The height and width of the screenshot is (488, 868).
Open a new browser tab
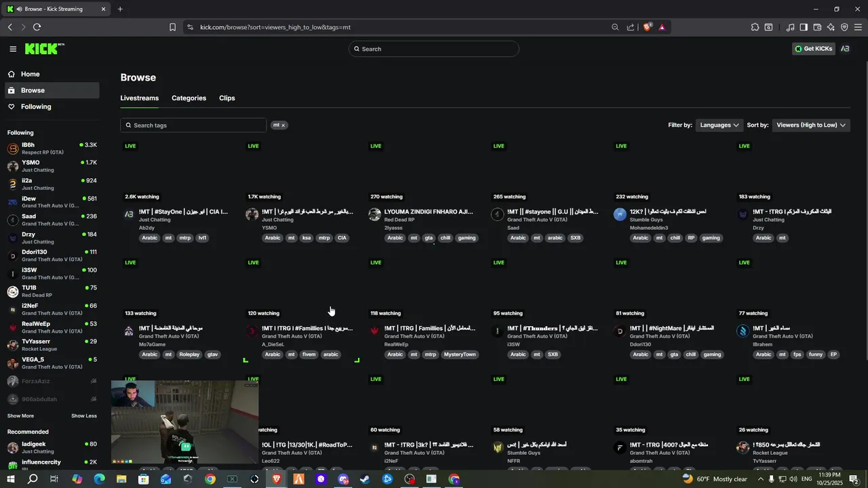pyautogui.click(x=120, y=9)
